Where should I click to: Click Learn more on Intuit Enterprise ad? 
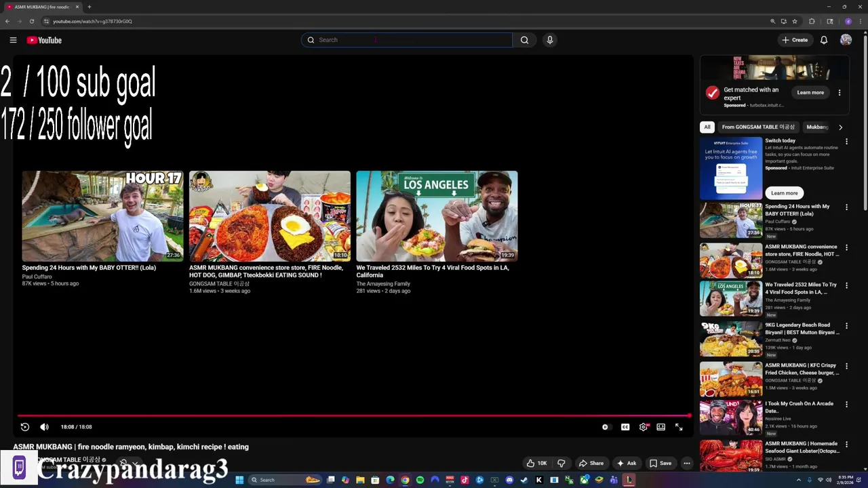click(784, 193)
